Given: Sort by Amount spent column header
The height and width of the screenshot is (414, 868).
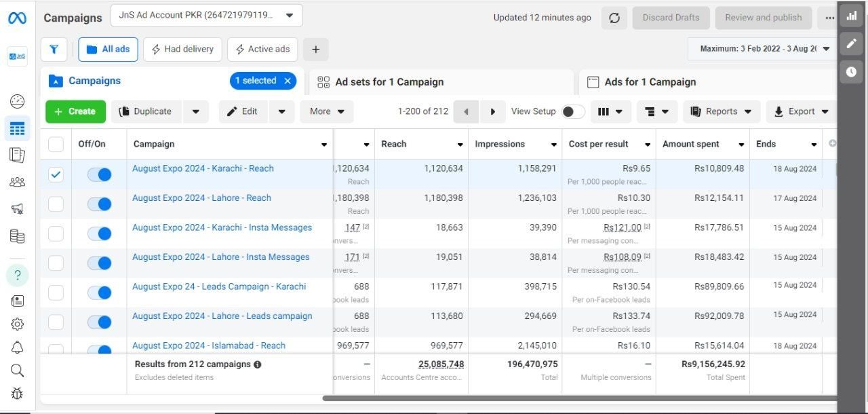Looking at the screenshot, I should point(703,144).
